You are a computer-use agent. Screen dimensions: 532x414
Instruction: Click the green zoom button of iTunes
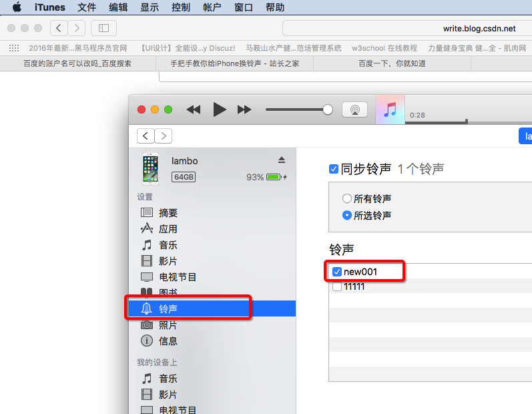[x=168, y=110]
